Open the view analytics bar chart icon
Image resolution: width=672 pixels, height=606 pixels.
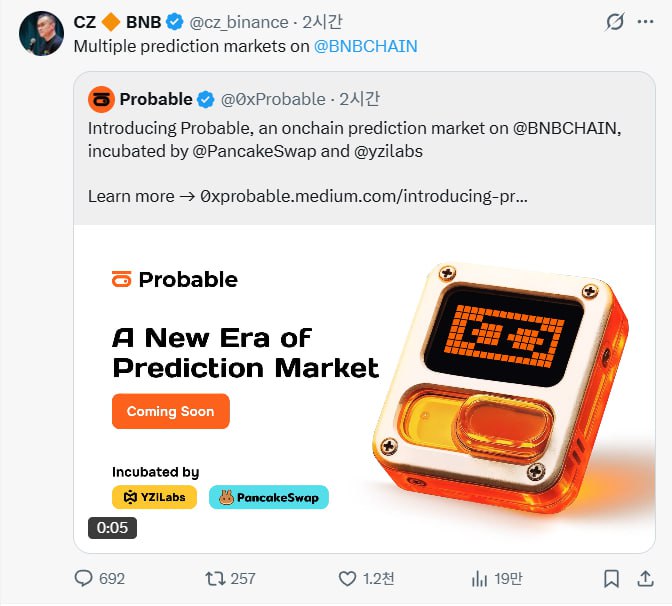[479, 578]
